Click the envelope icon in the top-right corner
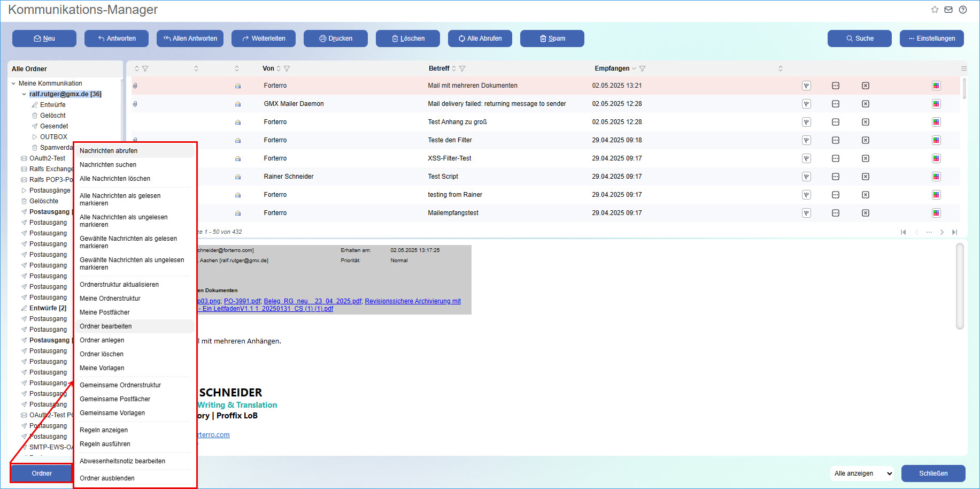Screen dimensions: 980x489 [948, 10]
